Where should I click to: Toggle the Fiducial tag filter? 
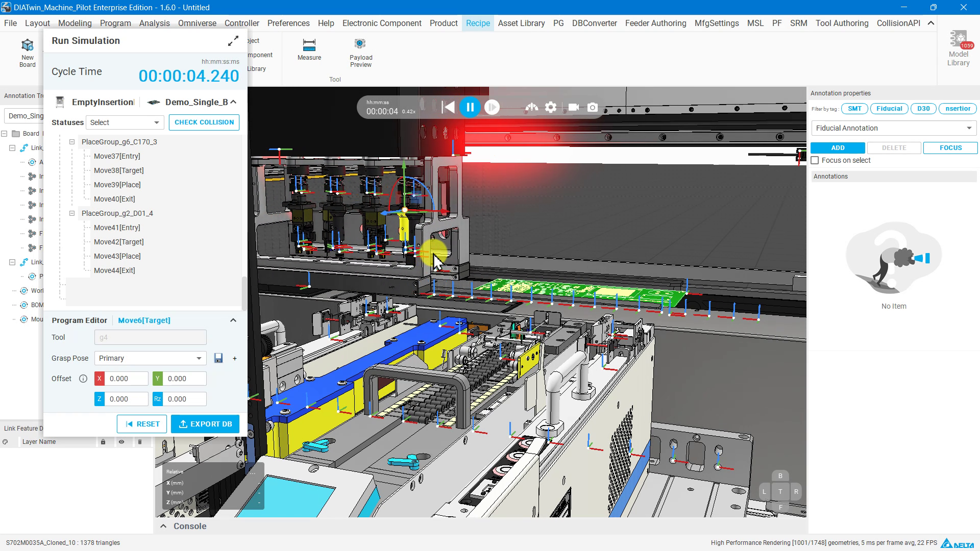[x=889, y=109]
